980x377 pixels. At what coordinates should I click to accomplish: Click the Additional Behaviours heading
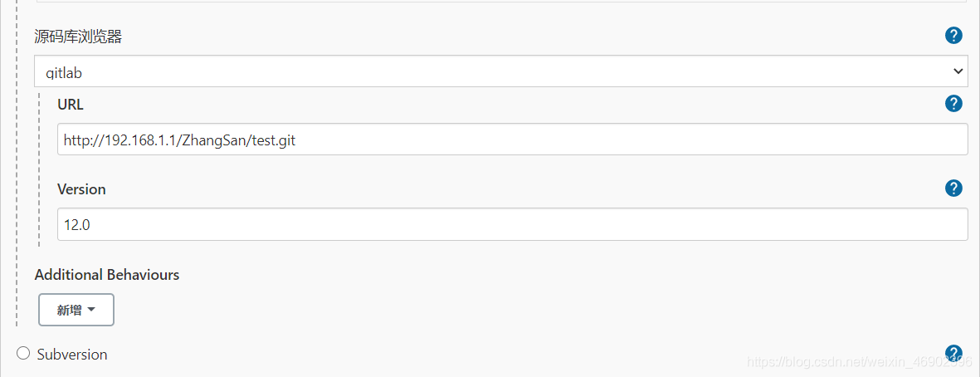[107, 275]
